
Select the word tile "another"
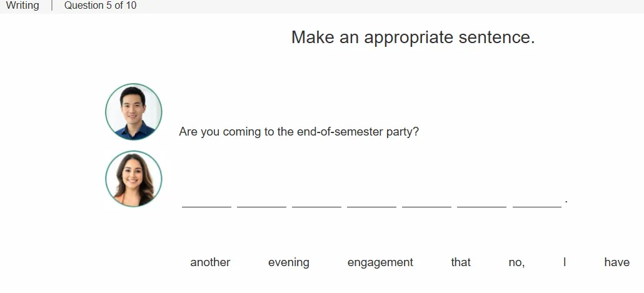pos(210,262)
